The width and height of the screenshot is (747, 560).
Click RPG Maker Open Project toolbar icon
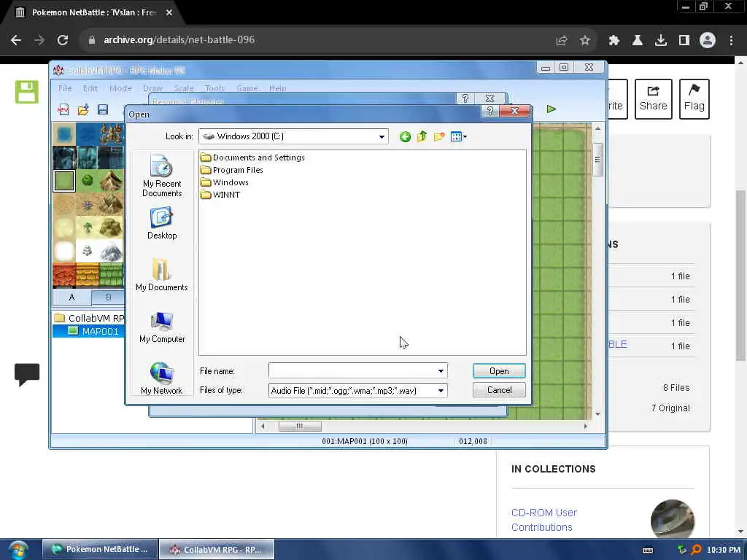point(83,109)
